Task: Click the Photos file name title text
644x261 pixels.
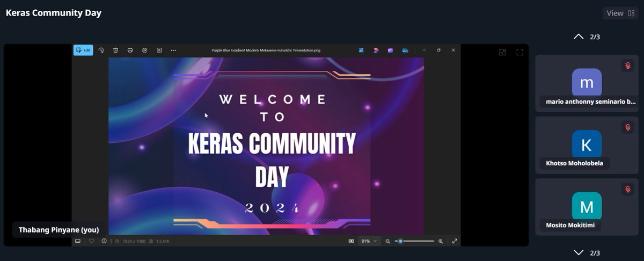Action: [266, 50]
